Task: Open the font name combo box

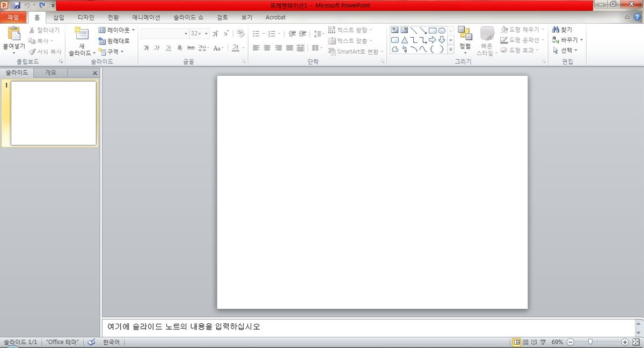Action: point(164,33)
